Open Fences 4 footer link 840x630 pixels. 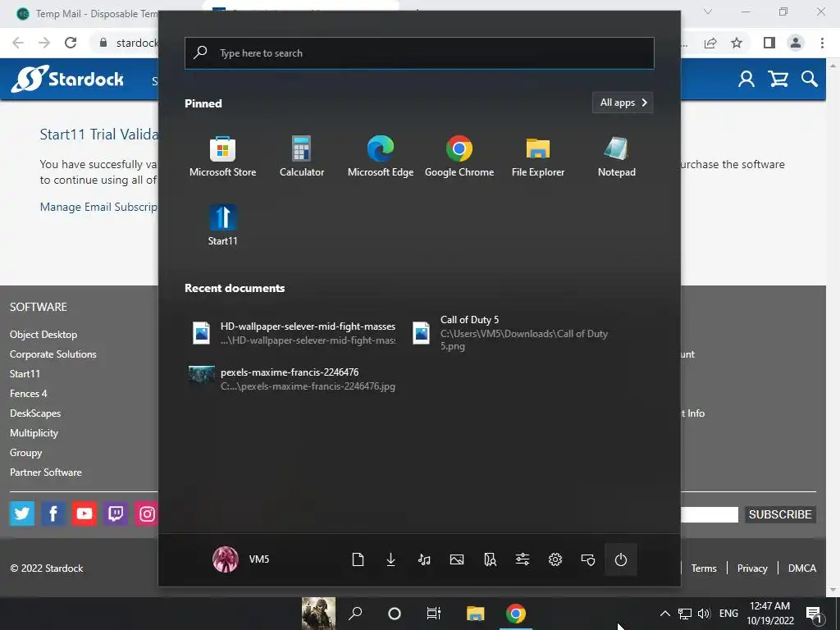pos(29,394)
